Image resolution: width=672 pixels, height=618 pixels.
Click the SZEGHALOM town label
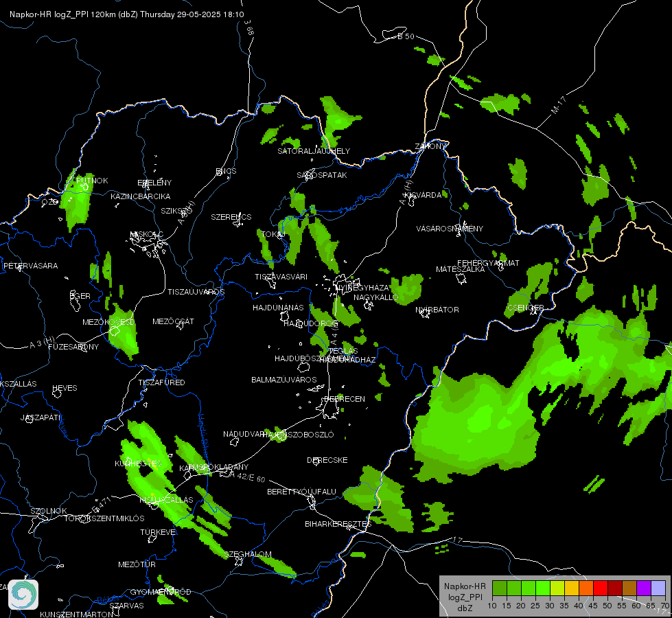click(248, 555)
